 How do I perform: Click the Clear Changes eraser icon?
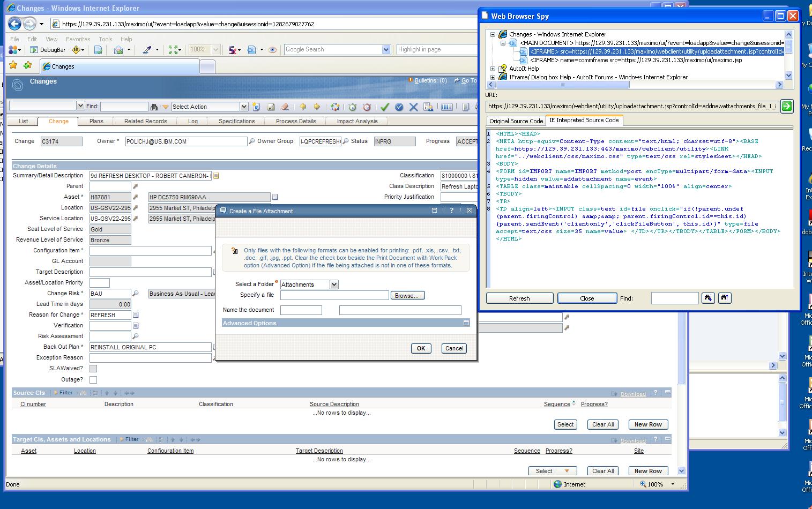tap(285, 107)
